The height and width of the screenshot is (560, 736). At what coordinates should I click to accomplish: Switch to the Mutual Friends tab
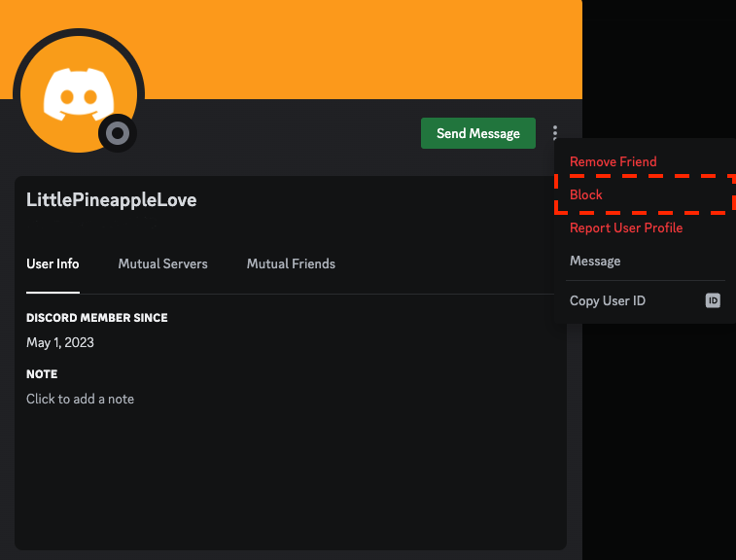click(291, 263)
